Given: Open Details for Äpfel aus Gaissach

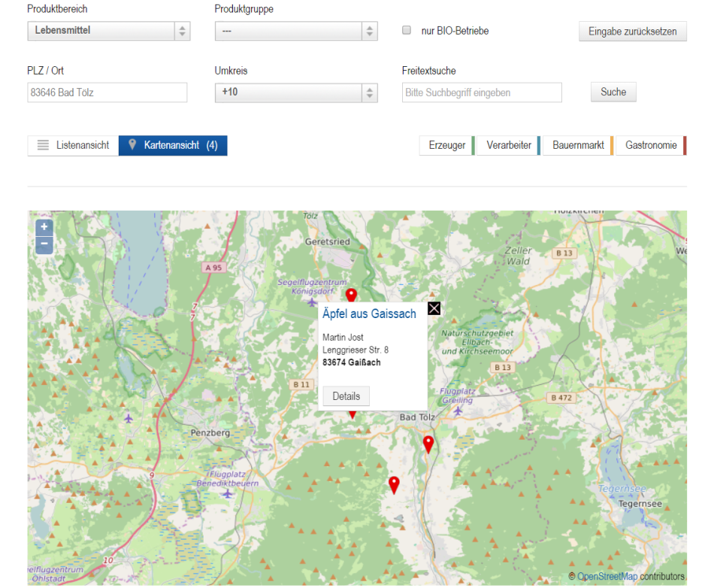Looking at the screenshot, I should tap(346, 396).
